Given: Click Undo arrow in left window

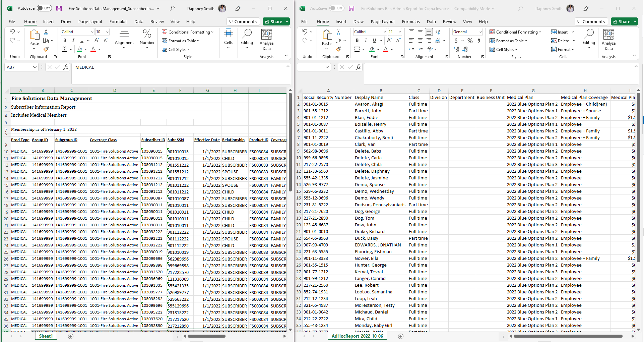Looking at the screenshot, I should pos(12,32).
